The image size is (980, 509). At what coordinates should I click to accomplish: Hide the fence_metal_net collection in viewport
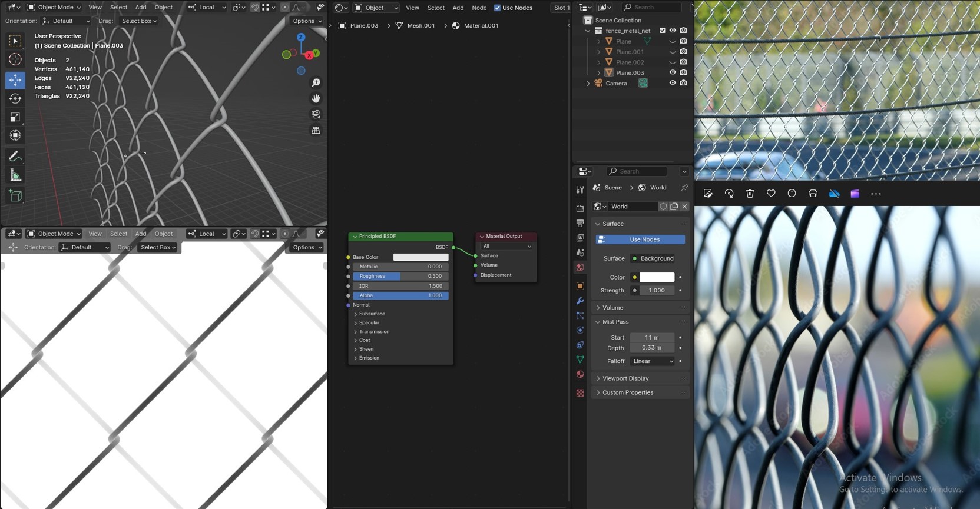(x=673, y=31)
